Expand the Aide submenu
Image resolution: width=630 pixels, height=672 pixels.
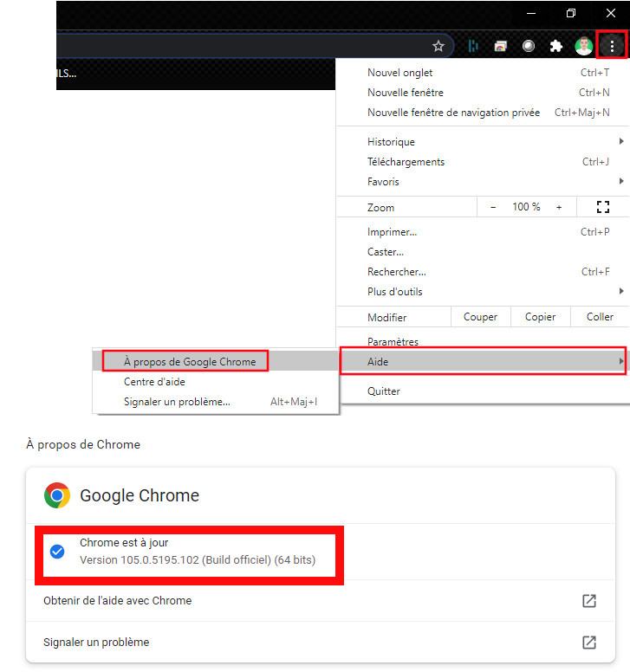point(483,362)
